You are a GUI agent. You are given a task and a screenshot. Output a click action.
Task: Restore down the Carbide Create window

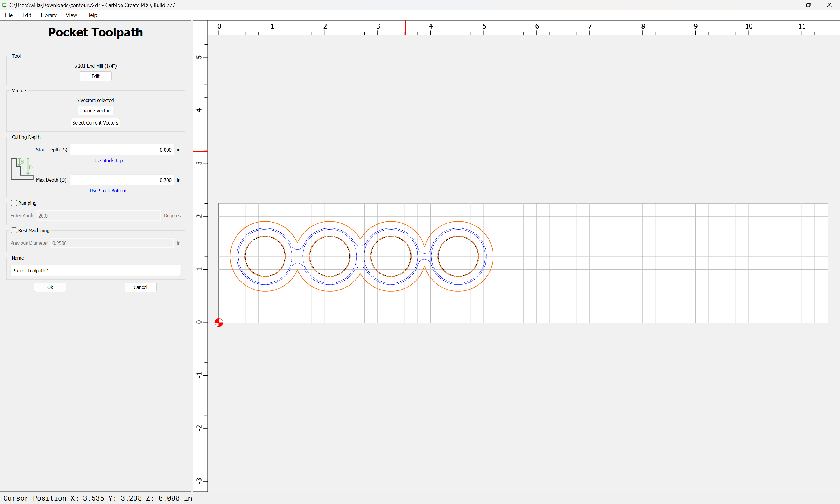click(809, 5)
